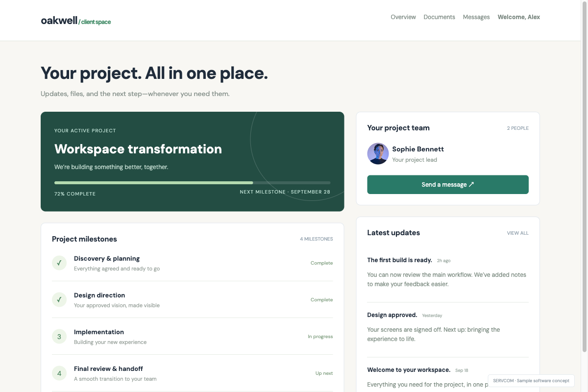
Task: Click the Your project team heading
Action: [x=398, y=128]
